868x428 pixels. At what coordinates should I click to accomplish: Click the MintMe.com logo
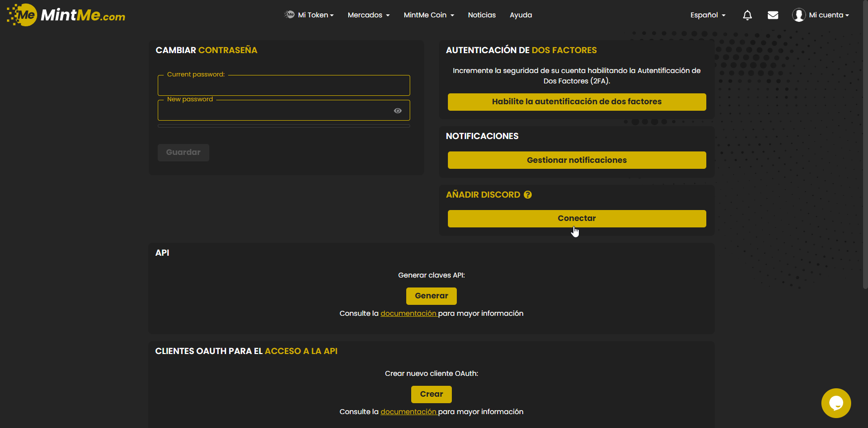(x=66, y=15)
